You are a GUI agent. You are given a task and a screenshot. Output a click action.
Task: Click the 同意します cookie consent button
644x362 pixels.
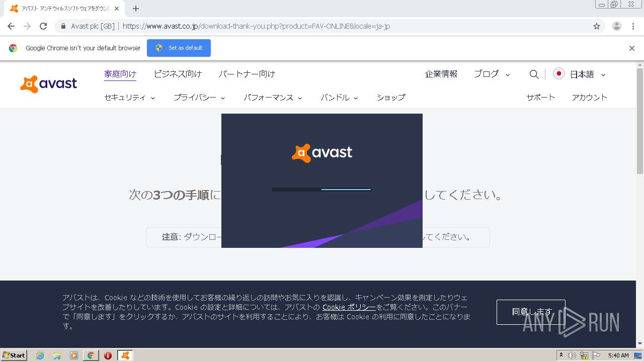531,312
